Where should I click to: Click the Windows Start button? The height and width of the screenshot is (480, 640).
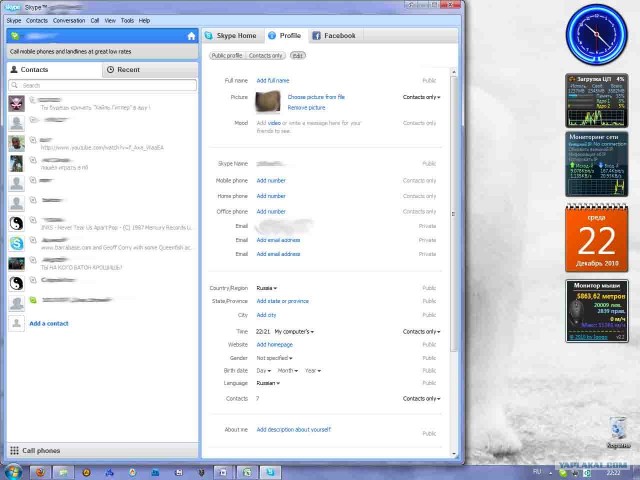coord(13,472)
